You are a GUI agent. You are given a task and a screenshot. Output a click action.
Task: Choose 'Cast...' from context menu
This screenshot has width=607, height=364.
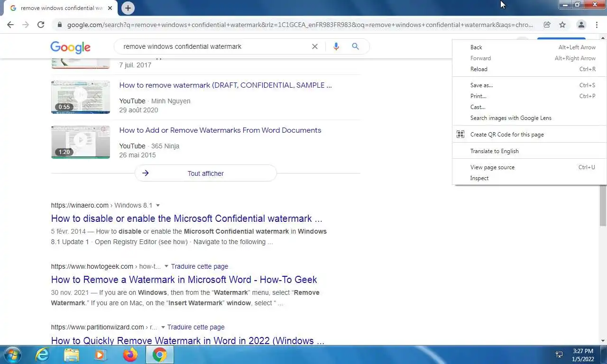(529, 107)
